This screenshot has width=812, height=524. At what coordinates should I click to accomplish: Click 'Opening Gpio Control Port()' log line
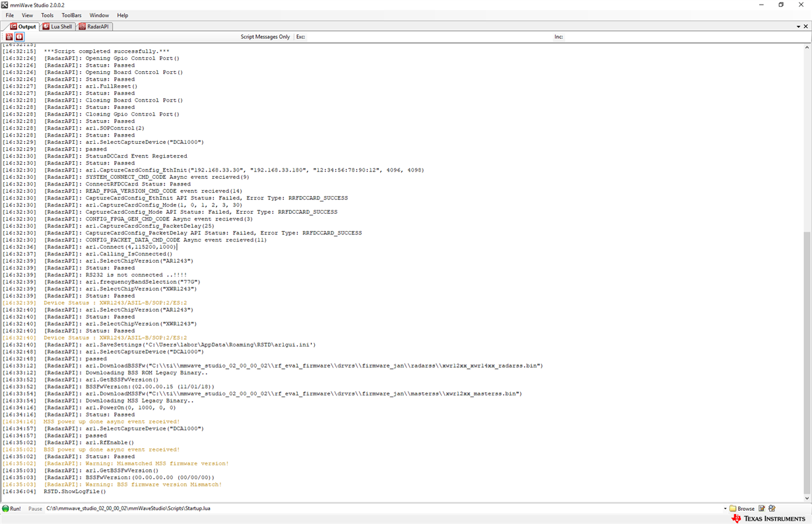coord(132,58)
